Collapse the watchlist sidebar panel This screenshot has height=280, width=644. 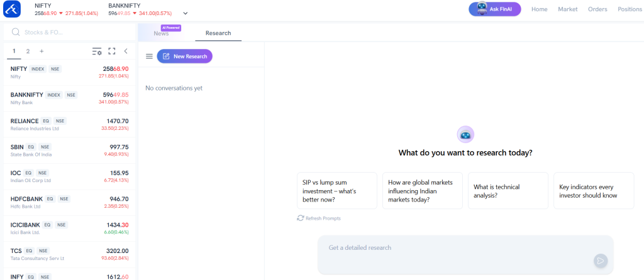coord(126,51)
